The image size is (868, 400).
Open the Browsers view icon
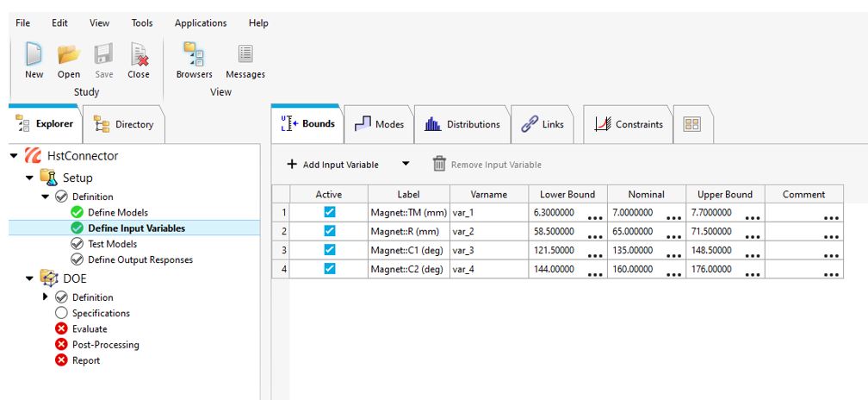point(194,56)
